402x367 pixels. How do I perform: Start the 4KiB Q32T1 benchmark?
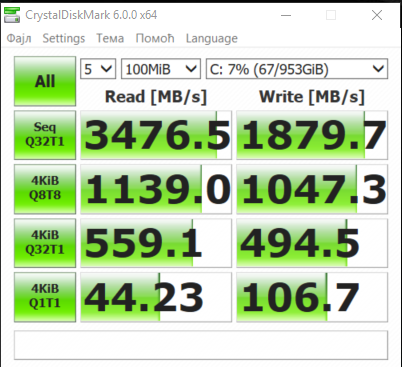pos(45,243)
